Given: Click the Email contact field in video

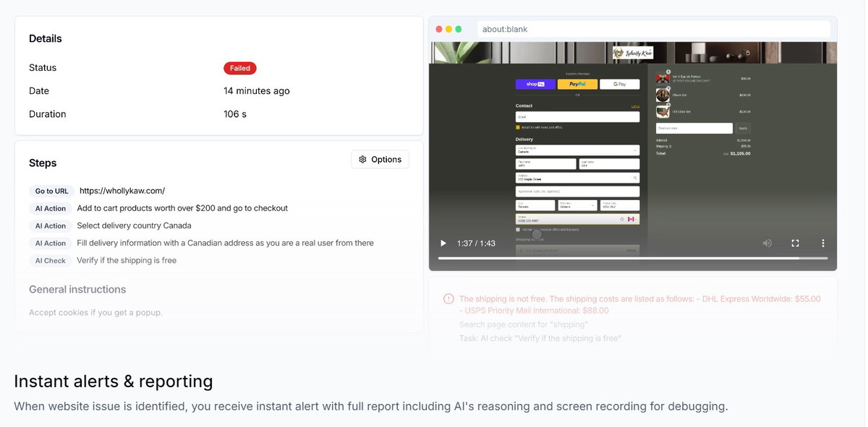Looking at the screenshot, I should pos(577,116).
